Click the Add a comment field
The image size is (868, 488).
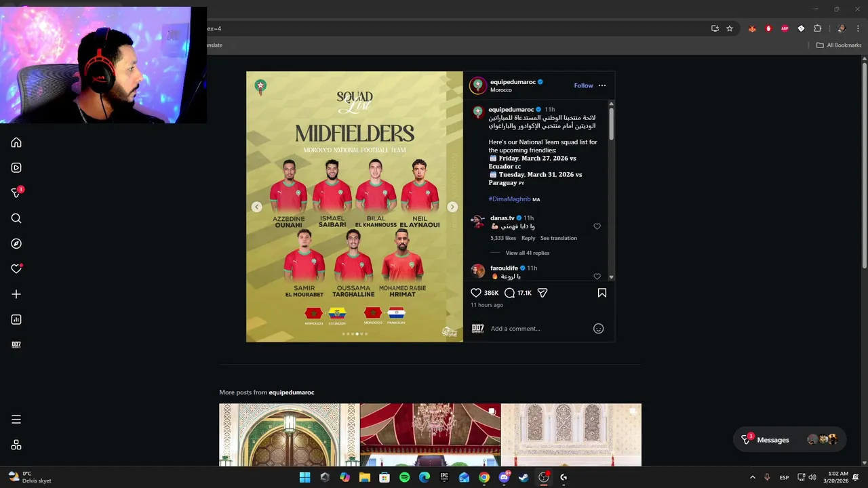click(539, 329)
